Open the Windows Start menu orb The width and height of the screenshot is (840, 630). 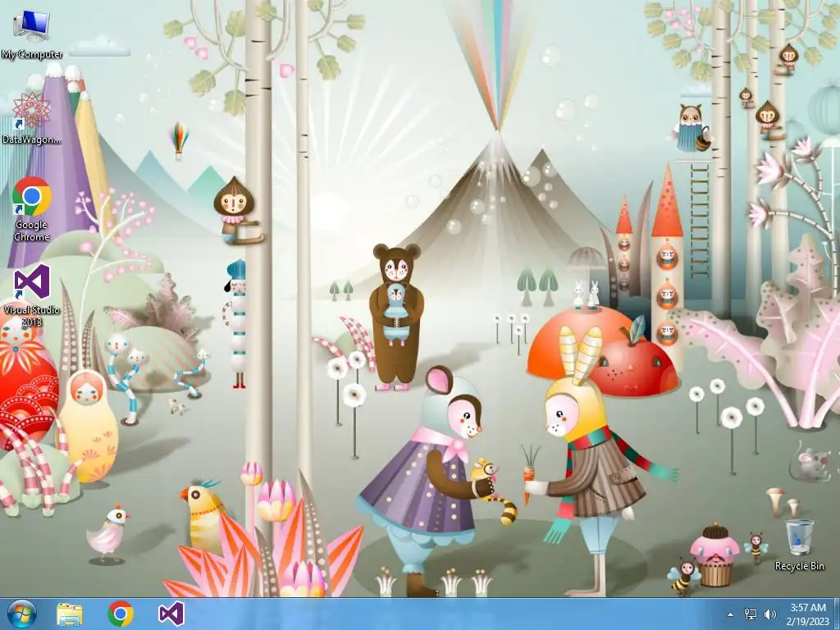point(22,614)
